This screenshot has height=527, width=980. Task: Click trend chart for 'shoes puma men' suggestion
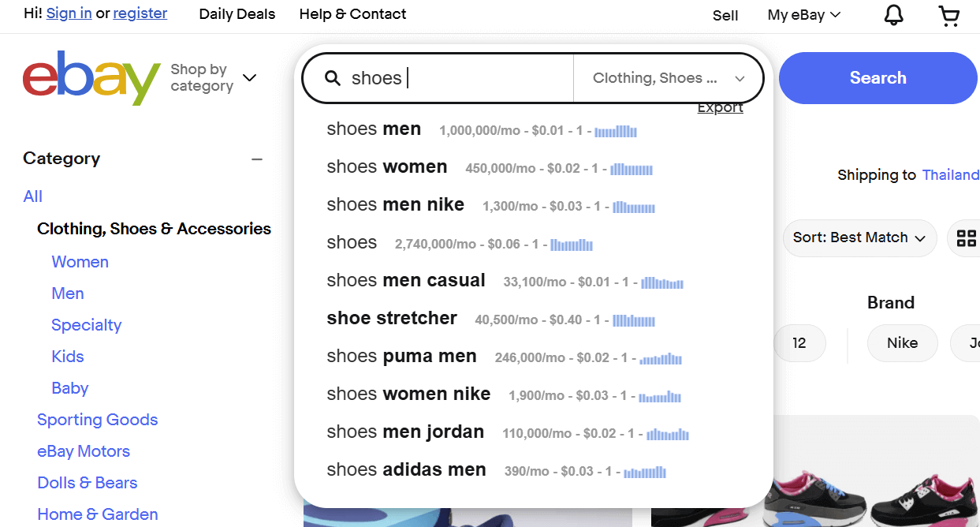[x=661, y=358]
